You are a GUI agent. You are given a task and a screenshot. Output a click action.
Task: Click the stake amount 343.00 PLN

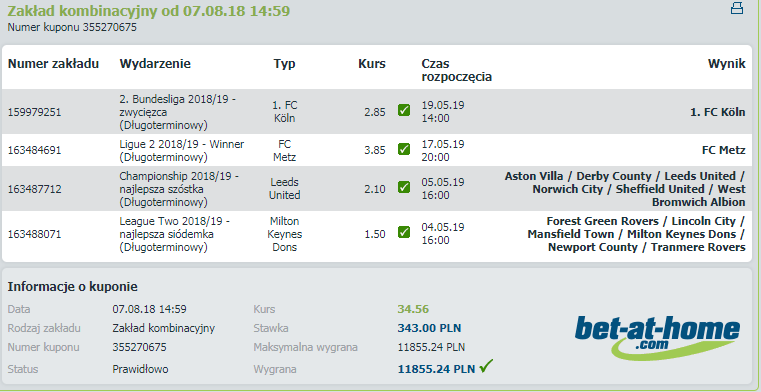[x=429, y=328]
